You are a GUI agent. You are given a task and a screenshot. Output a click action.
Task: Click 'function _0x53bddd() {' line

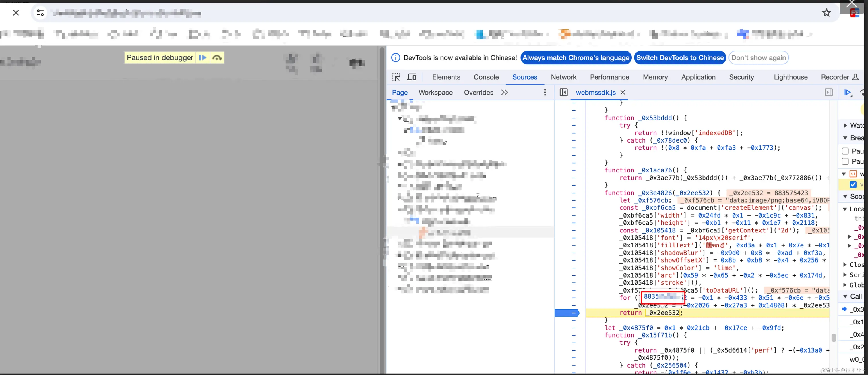[x=645, y=118]
